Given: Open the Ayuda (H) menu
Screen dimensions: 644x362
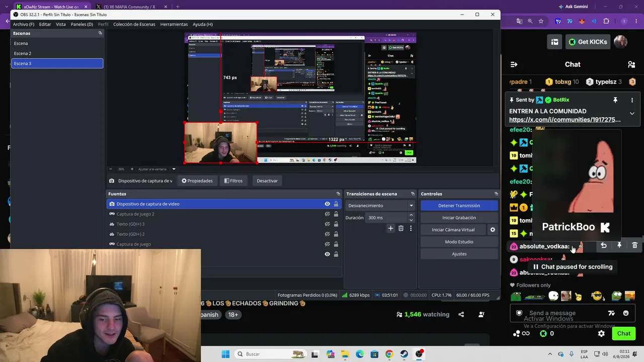Looking at the screenshot, I should (x=203, y=24).
